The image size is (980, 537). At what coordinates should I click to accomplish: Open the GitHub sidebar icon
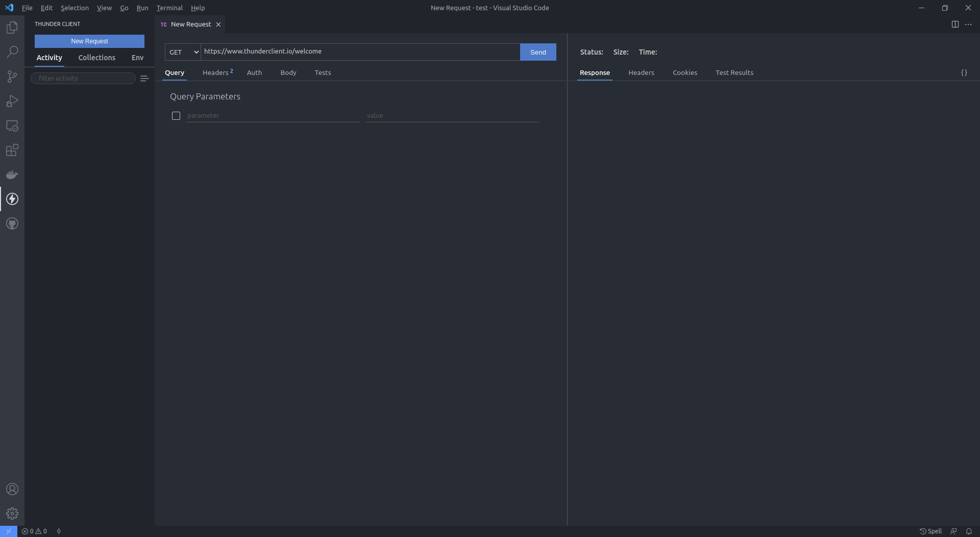coord(12,223)
